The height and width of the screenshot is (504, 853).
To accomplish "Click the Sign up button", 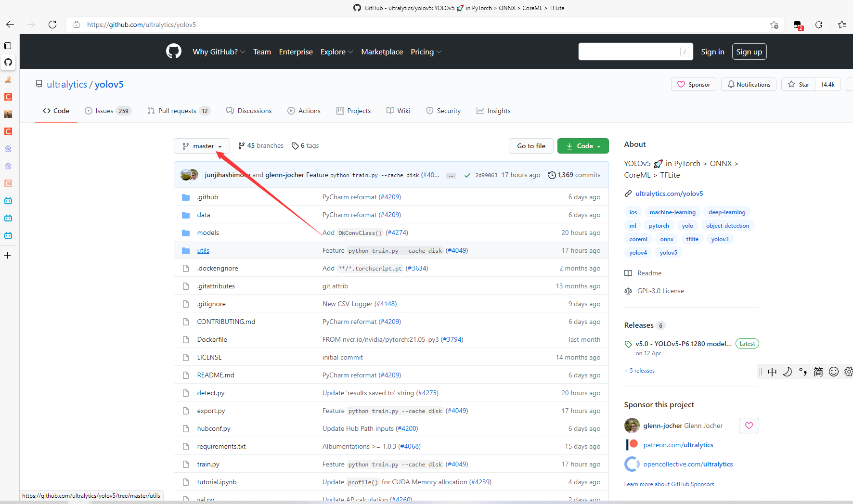I will tap(749, 52).
